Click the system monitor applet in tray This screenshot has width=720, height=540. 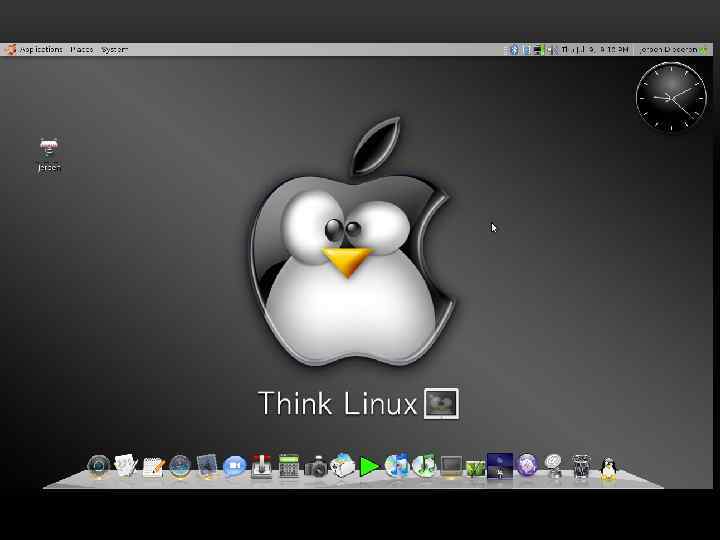(539, 50)
